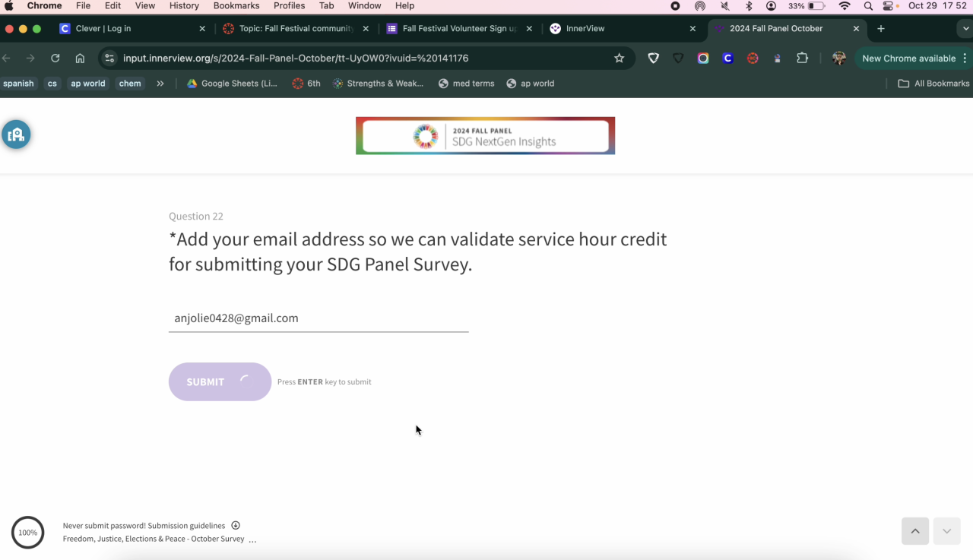The image size is (973, 560).
Task: Click the Submission guidelines link
Action: (186, 526)
